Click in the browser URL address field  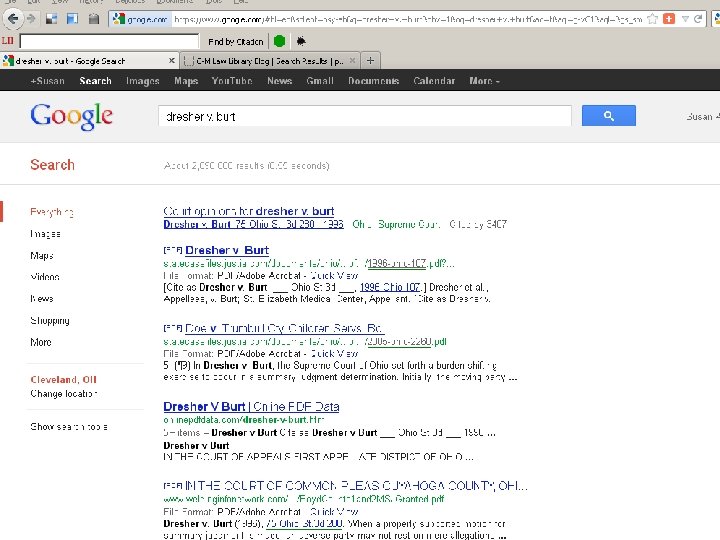pos(408,19)
